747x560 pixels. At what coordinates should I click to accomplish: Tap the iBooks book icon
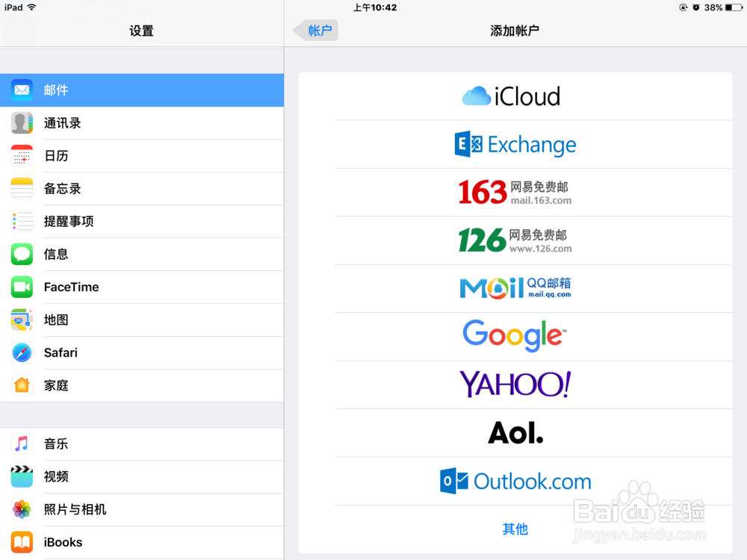click(x=22, y=542)
